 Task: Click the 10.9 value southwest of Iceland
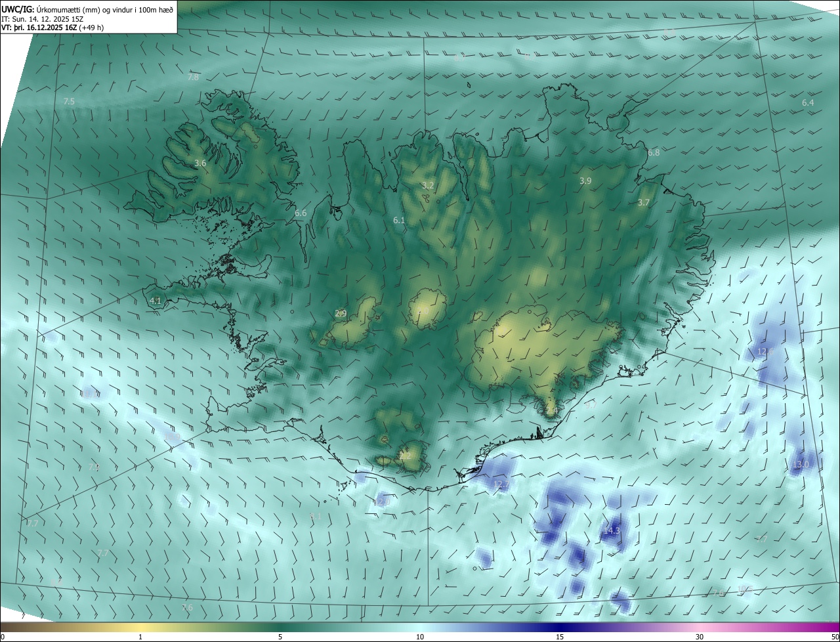[x=173, y=437]
